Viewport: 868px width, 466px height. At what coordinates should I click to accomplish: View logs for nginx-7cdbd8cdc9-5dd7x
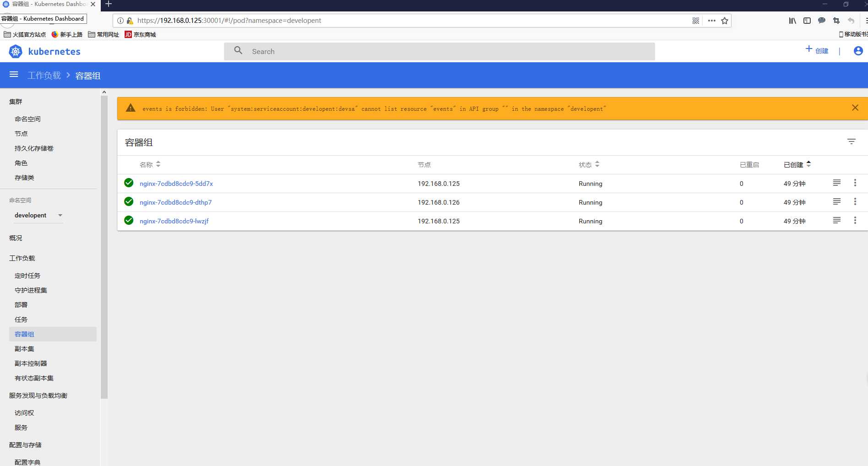click(836, 183)
